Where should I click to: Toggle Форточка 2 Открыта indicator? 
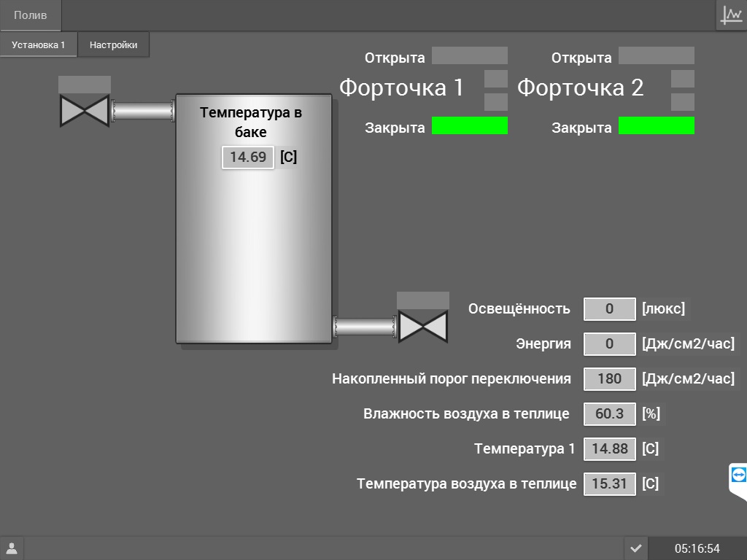point(656,56)
